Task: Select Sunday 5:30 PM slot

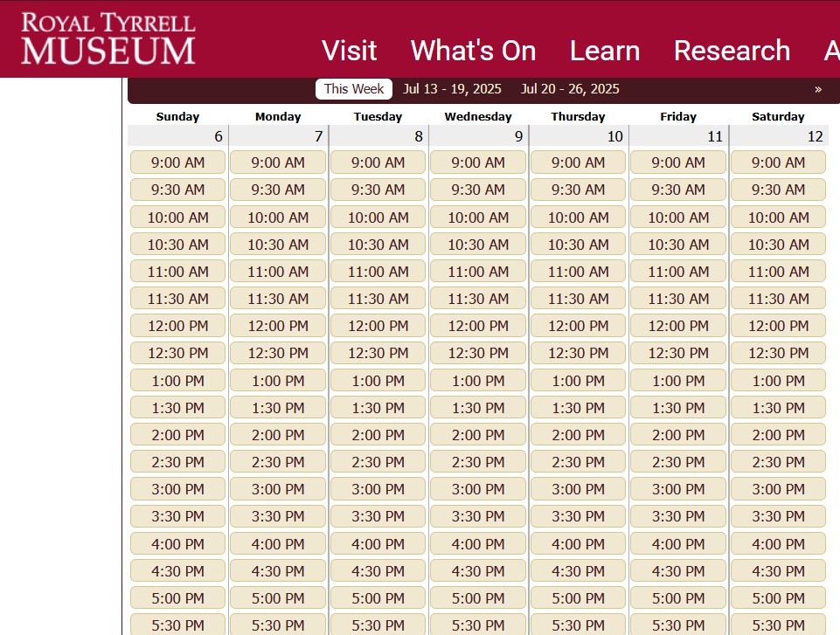Action: [x=177, y=625]
